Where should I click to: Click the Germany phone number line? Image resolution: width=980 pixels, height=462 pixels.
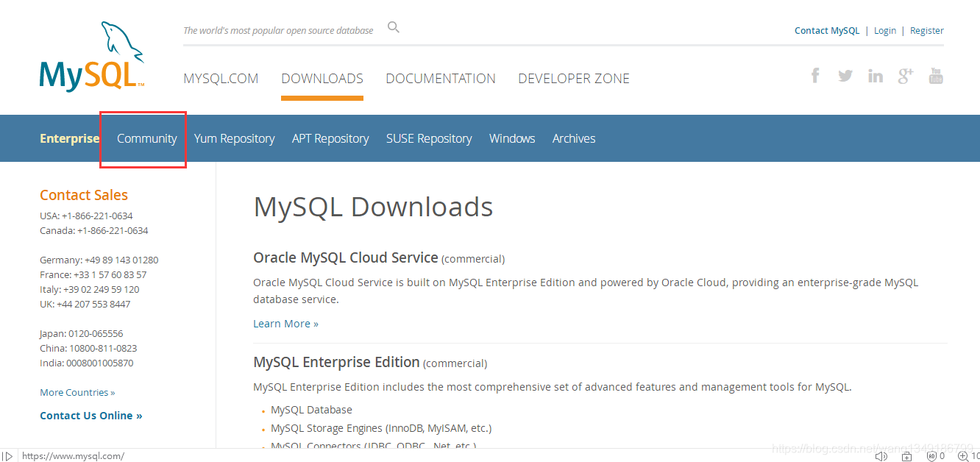point(99,260)
